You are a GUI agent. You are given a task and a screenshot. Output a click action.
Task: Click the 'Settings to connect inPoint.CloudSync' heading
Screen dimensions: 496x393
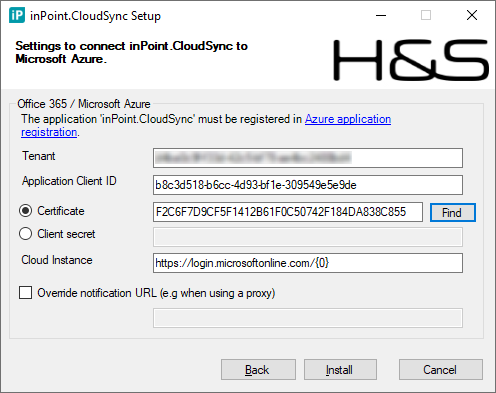click(131, 52)
